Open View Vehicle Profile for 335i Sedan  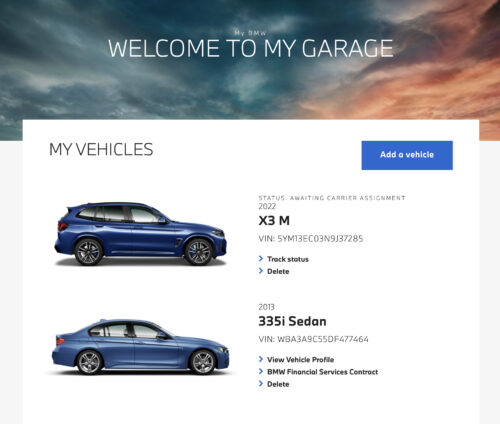(x=300, y=360)
